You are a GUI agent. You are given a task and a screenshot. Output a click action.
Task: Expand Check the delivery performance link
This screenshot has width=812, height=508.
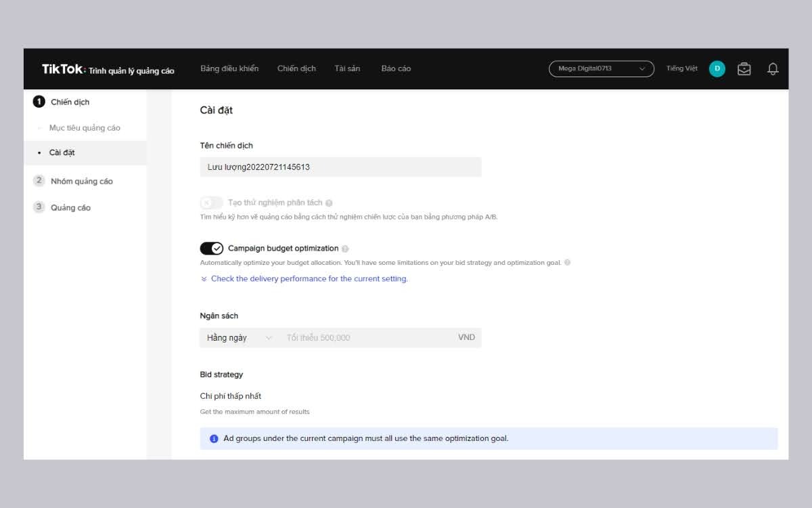click(309, 278)
